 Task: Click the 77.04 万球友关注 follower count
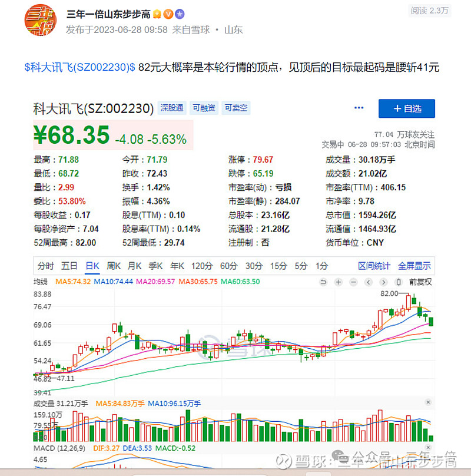[404, 134]
